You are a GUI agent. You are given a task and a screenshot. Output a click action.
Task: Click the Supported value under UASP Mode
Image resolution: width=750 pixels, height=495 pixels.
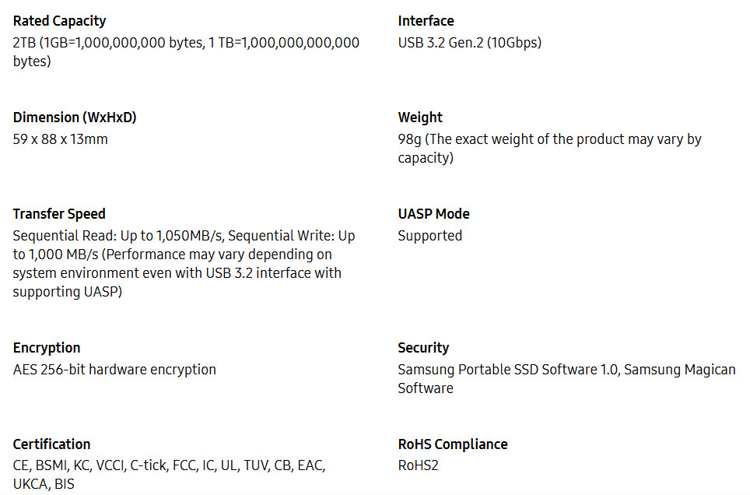(430, 236)
